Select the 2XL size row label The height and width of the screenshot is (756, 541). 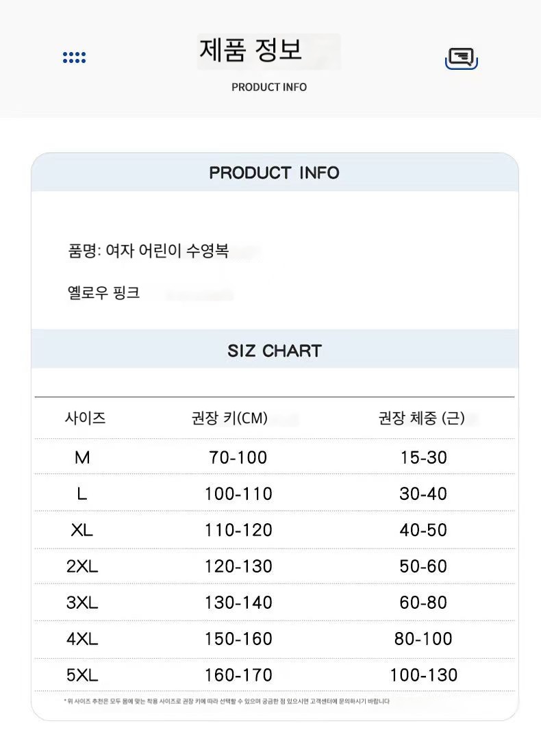pos(82,566)
